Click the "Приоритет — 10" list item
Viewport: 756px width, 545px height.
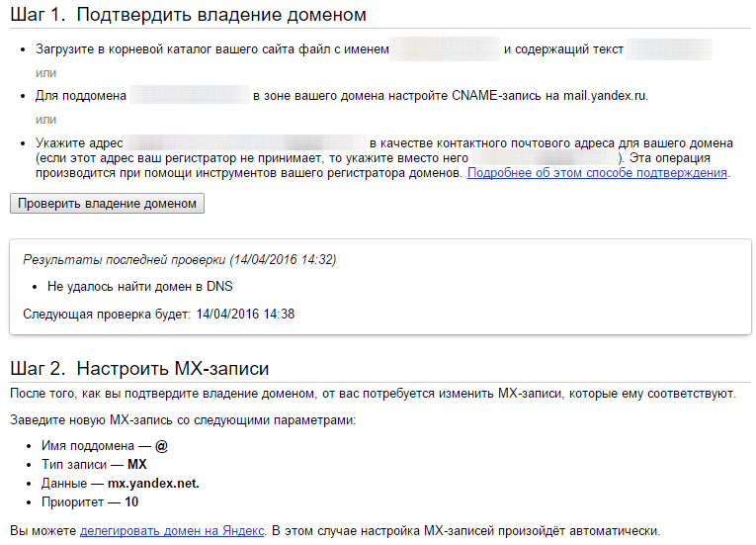[x=90, y=502]
